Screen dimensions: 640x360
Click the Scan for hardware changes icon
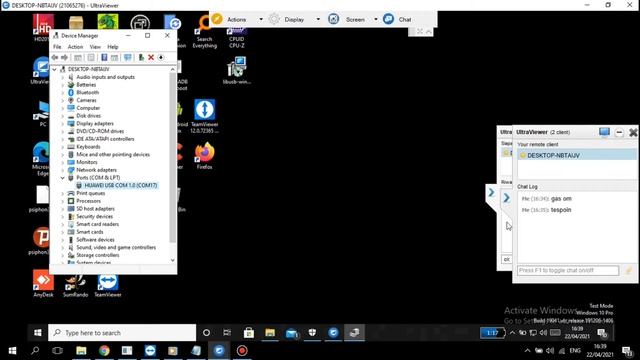point(128,58)
